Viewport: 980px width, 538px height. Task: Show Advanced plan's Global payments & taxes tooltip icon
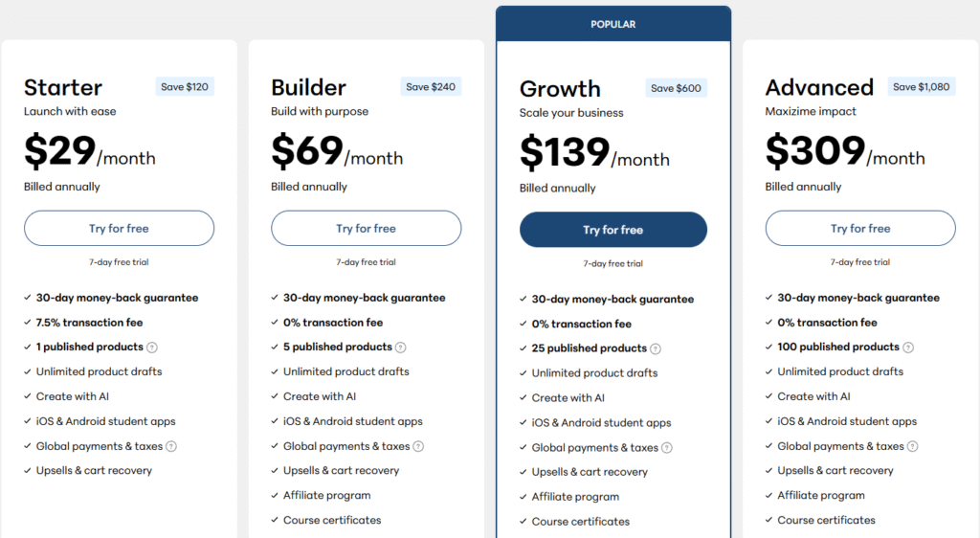[x=913, y=446]
